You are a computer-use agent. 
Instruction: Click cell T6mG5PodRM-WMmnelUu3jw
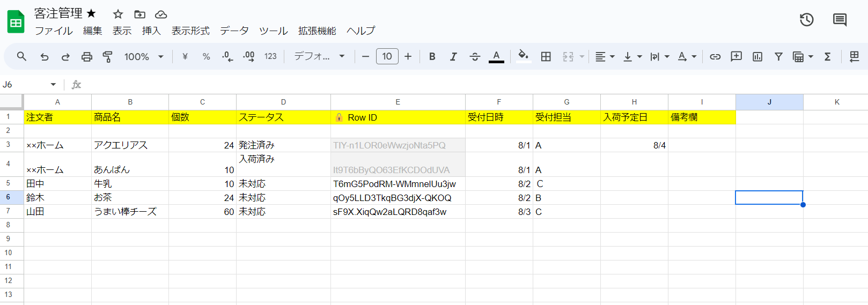point(398,183)
